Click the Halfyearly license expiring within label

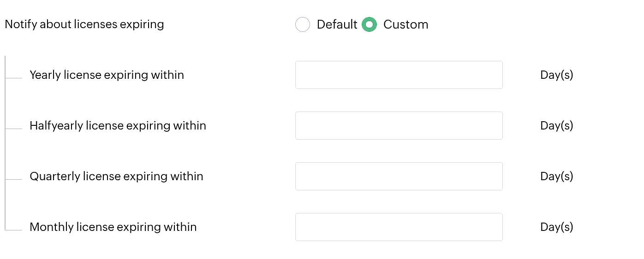tap(118, 125)
